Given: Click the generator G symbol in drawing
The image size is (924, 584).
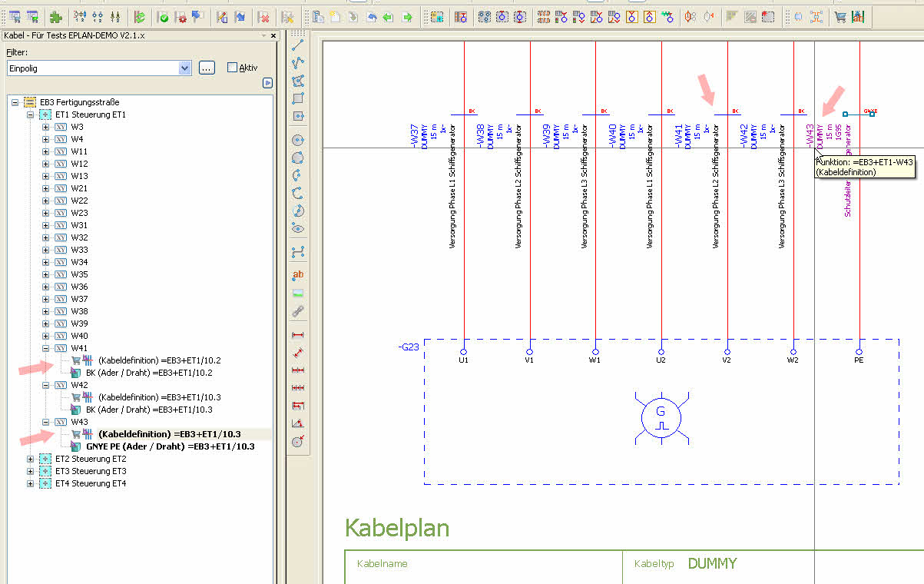Looking at the screenshot, I should pyautogui.click(x=661, y=417).
